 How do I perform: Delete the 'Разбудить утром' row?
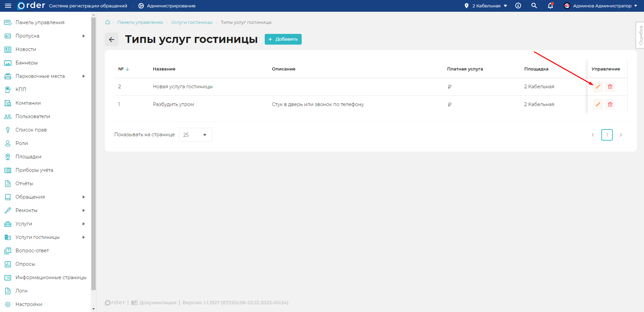(x=610, y=104)
